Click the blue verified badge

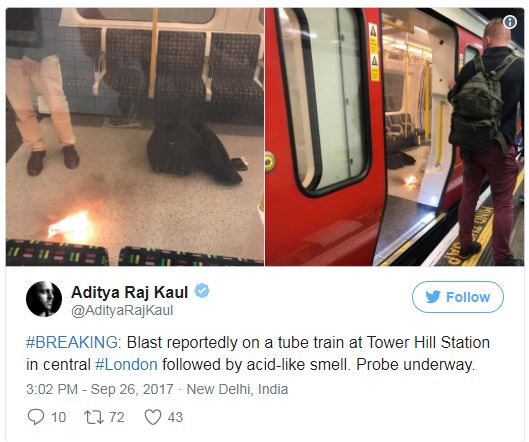(202, 291)
